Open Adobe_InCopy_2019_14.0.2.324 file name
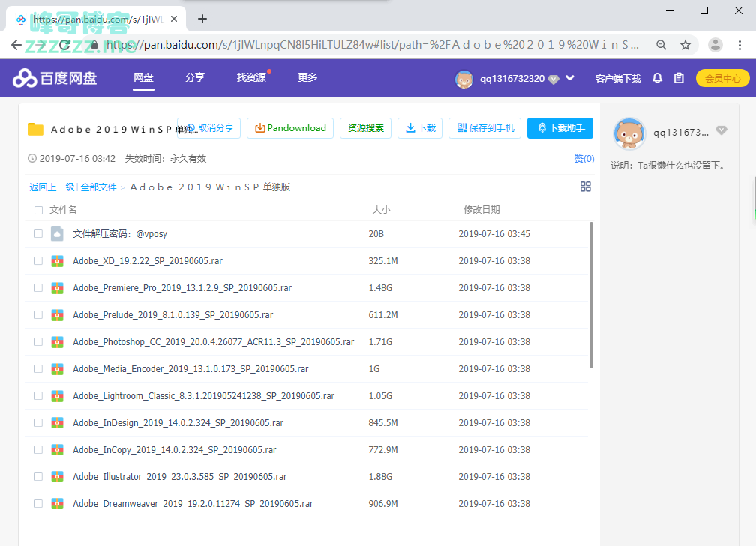Screen dimensions: 756x546 click(x=175, y=450)
